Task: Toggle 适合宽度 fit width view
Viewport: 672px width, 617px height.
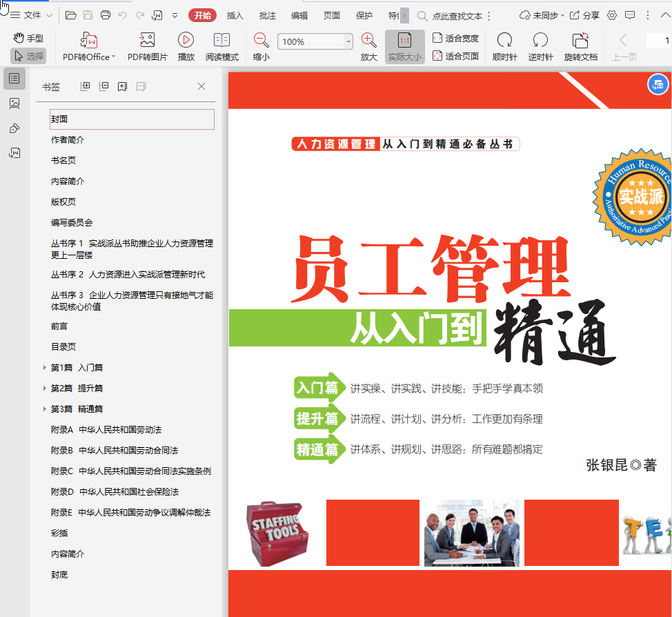Action: (455, 38)
